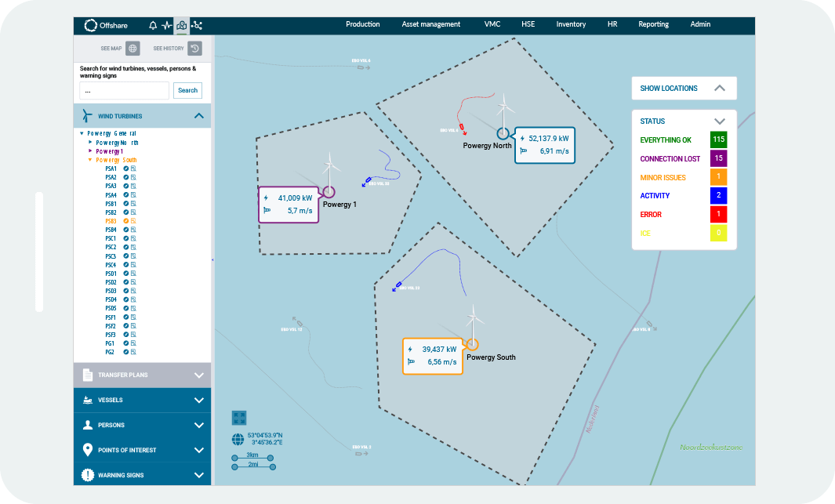Click the fit-to-screen icon on the map

239,418
